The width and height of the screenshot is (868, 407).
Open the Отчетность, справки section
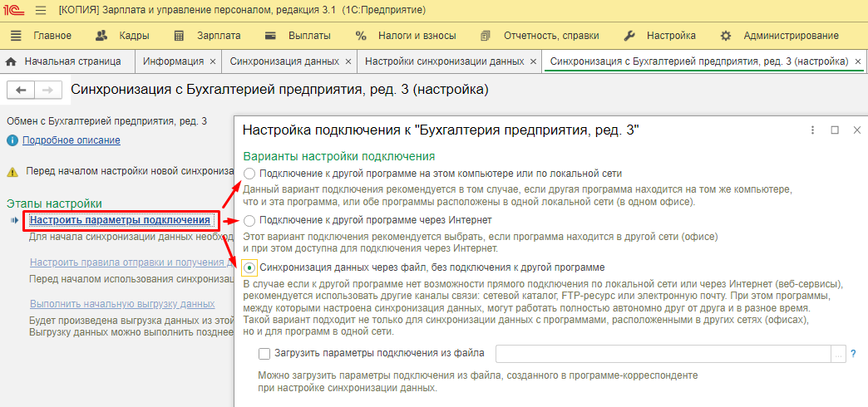(550, 36)
